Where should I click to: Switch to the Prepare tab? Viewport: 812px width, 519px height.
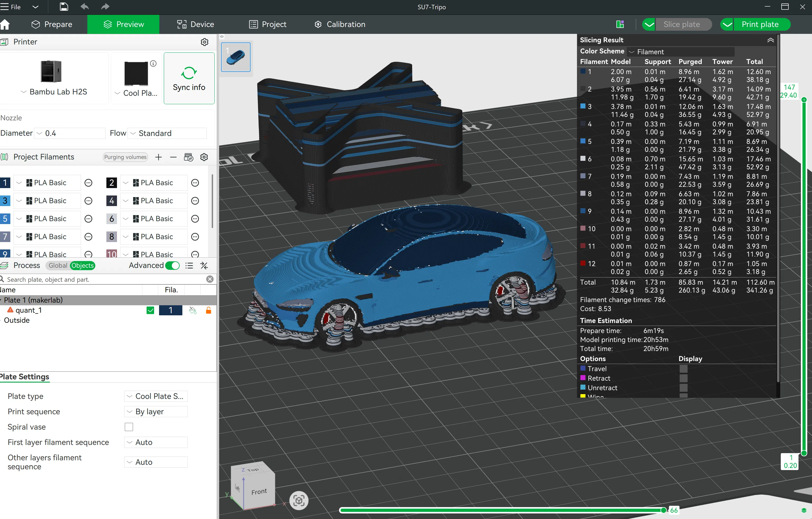coord(52,24)
